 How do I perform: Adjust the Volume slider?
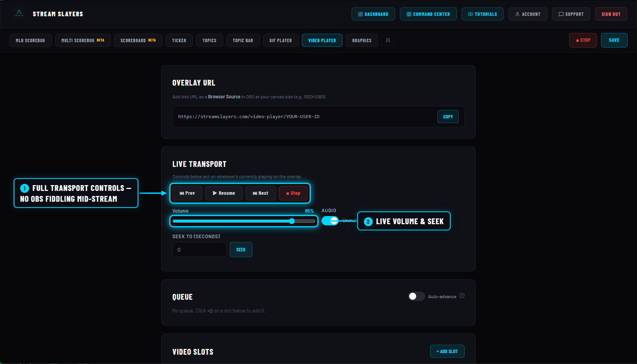click(x=244, y=221)
